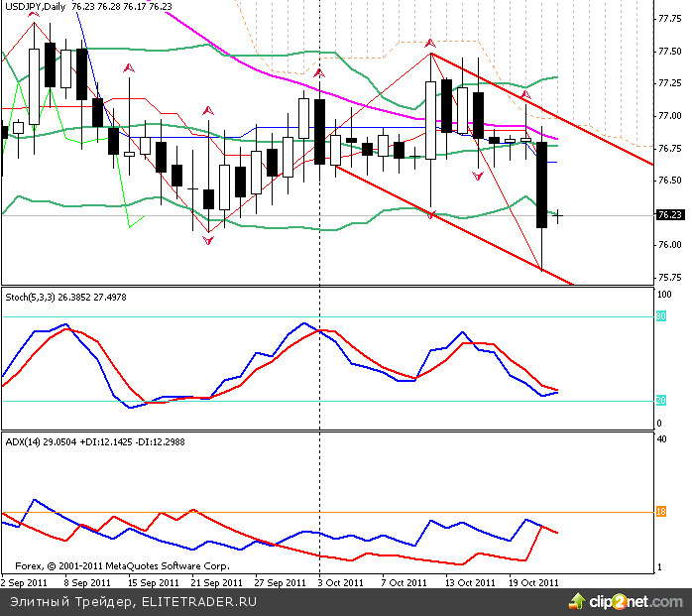The height and width of the screenshot is (616, 692).
Task: Click the down fractal arrow near 76.50 in mid-October
Action: click(x=478, y=176)
